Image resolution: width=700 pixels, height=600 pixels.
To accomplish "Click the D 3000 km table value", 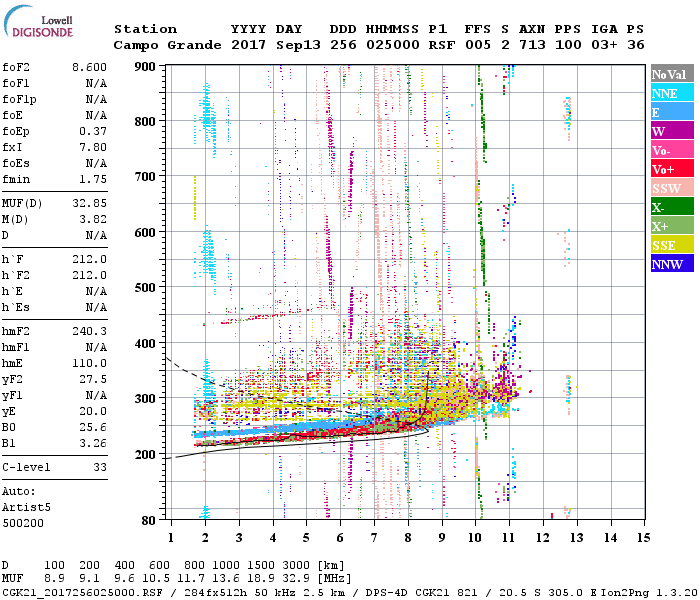I will pyautogui.click(x=296, y=566).
